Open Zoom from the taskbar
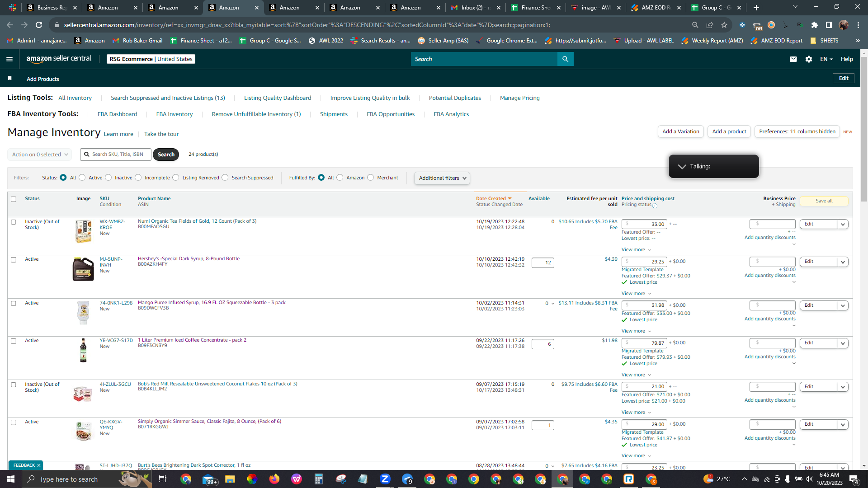The image size is (868, 488). 385,479
